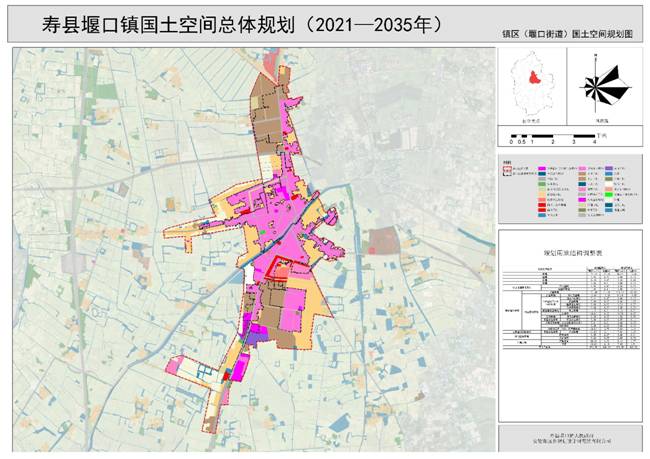Viewport: 650px width, 459px height.
Task: Click the red outlined block at town center
Action: pos(281,268)
